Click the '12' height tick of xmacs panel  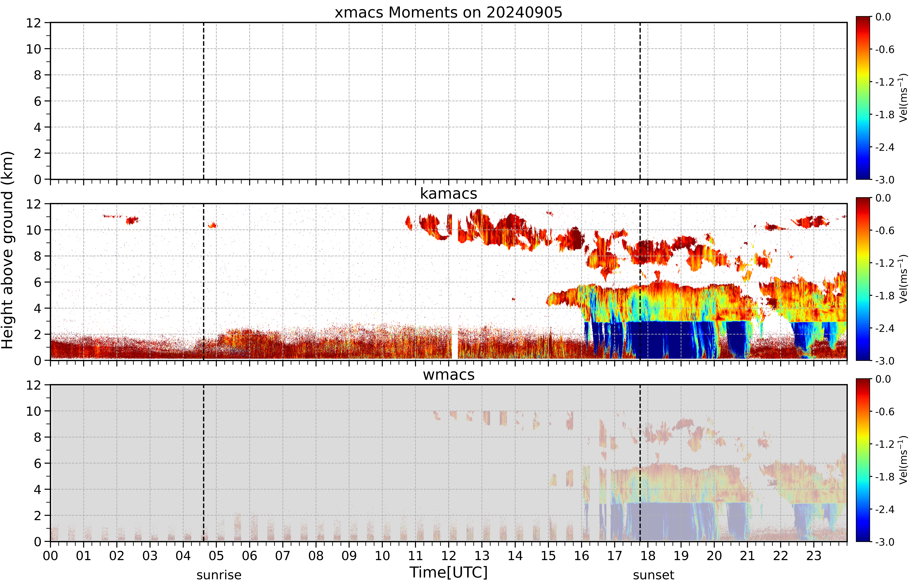point(34,23)
